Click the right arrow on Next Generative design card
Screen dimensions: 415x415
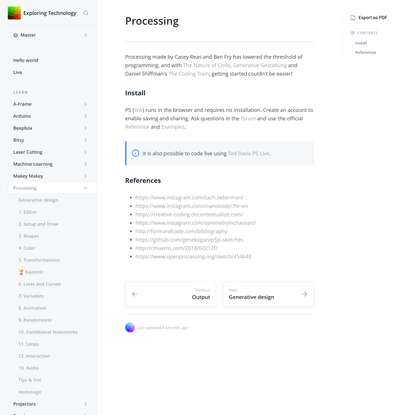click(304, 294)
